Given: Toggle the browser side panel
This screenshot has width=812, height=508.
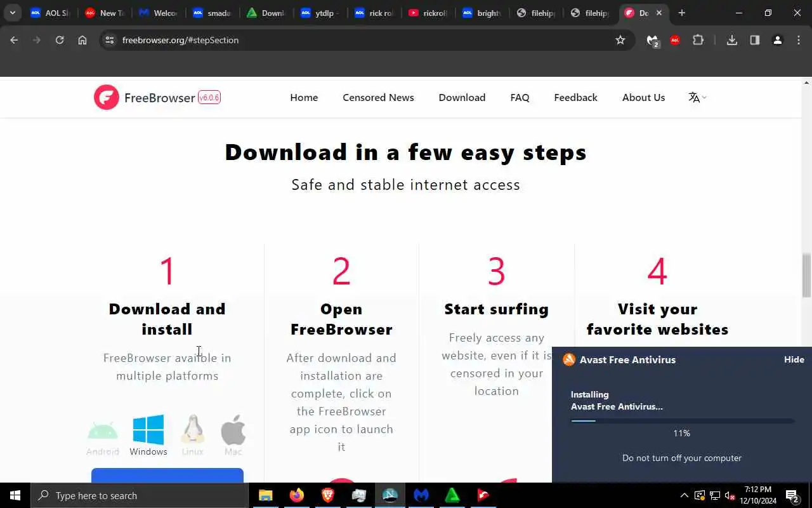Looking at the screenshot, I should 755,40.
